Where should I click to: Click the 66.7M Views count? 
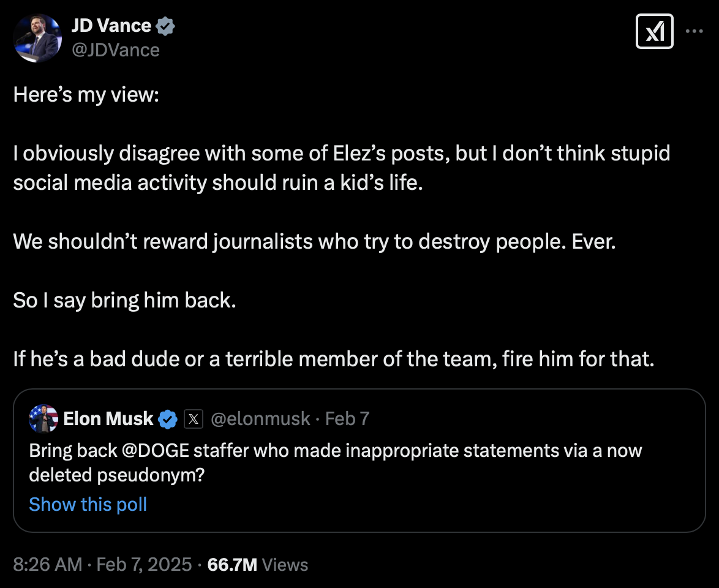tap(258, 564)
